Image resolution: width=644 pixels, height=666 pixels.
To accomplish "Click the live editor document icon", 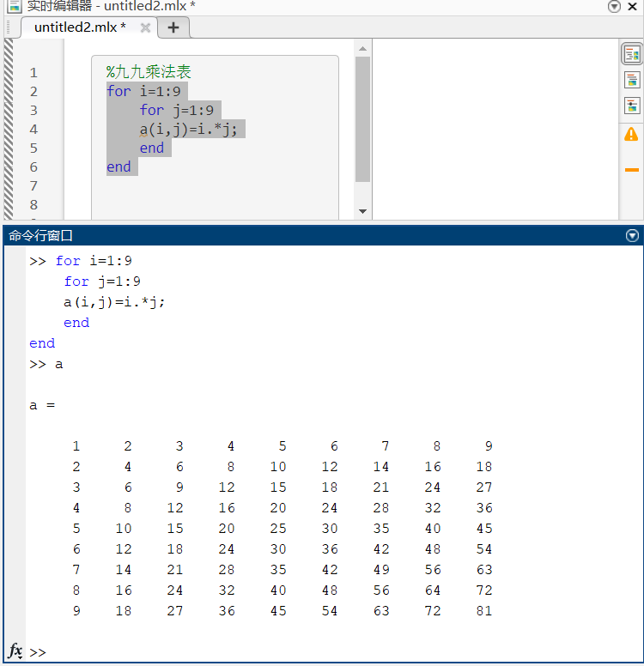I will click(14, 6).
